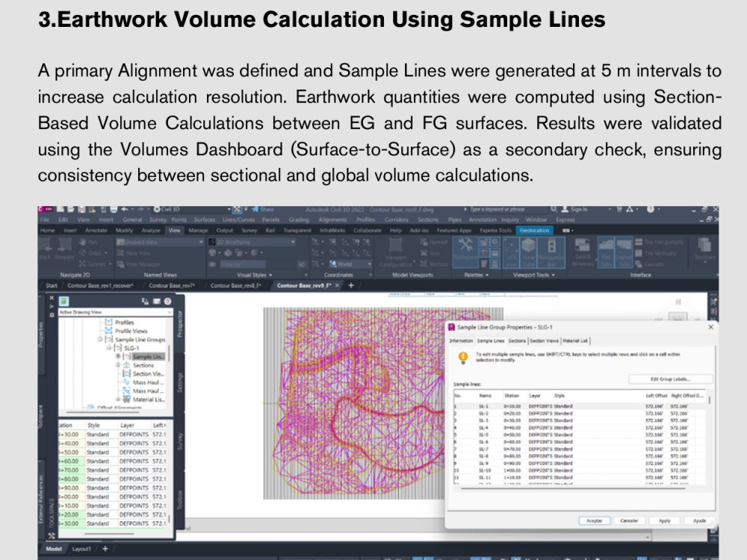The height and width of the screenshot is (560, 747).
Task: Select the Pan tool in the ribbon
Action: pyautogui.click(x=89, y=243)
